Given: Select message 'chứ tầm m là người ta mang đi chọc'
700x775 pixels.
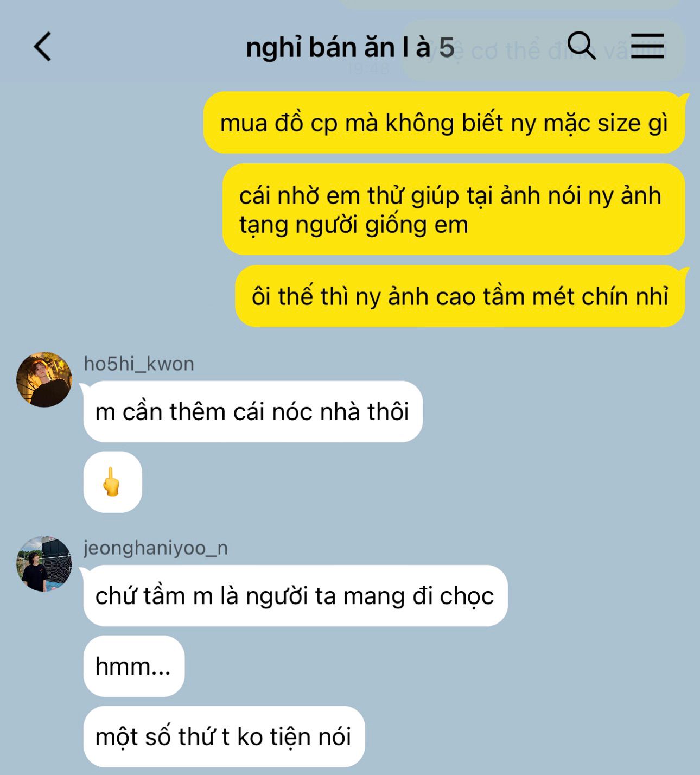Looking at the screenshot, I should click(x=295, y=596).
